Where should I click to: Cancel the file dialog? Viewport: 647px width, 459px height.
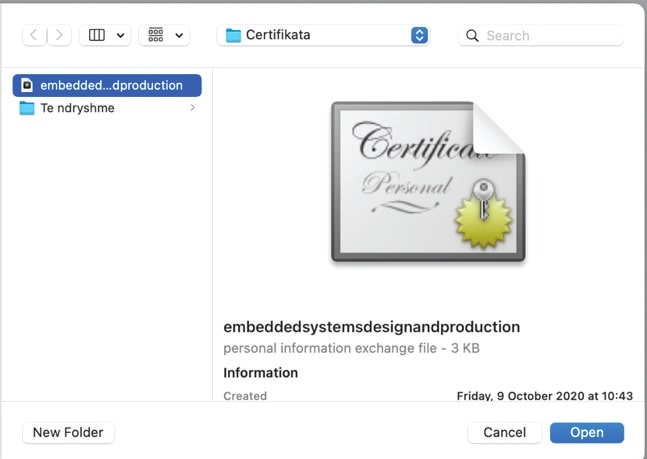pyautogui.click(x=505, y=433)
